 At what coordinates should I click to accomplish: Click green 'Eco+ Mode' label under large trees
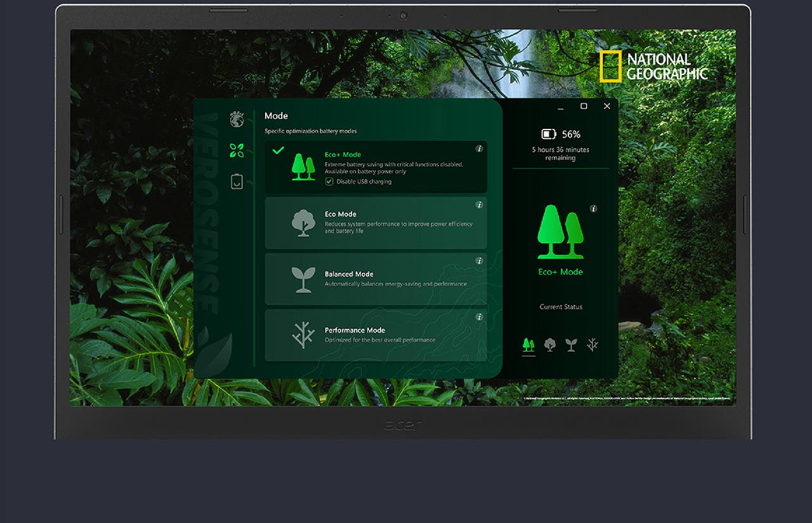561,272
